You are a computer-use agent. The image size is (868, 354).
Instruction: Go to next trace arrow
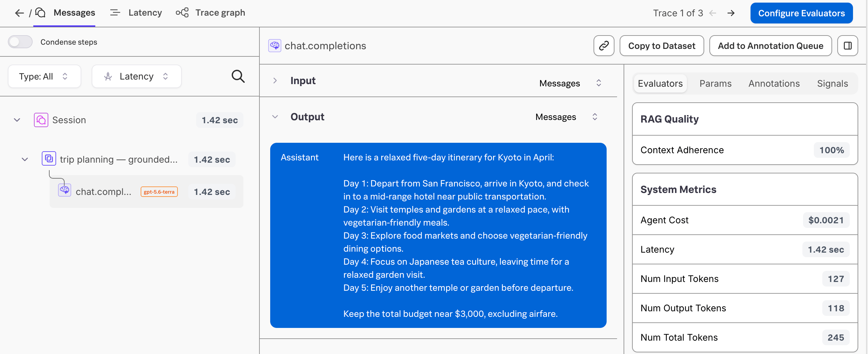[731, 13]
